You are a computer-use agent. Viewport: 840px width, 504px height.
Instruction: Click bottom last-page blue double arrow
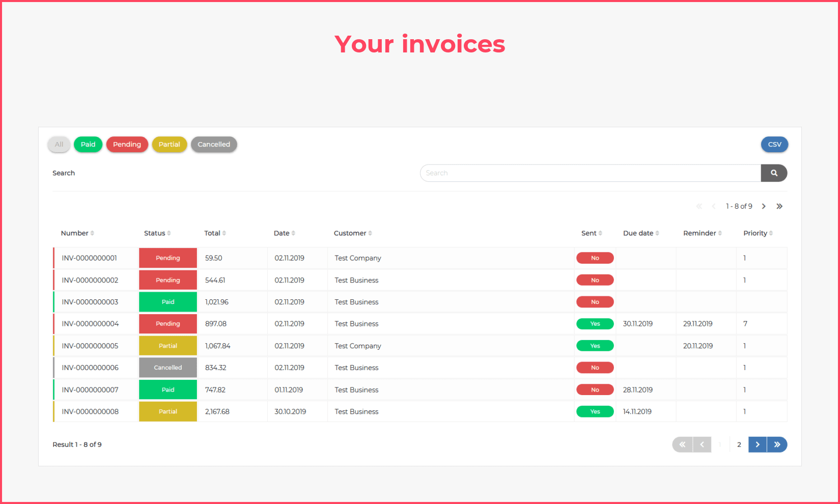pos(777,444)
